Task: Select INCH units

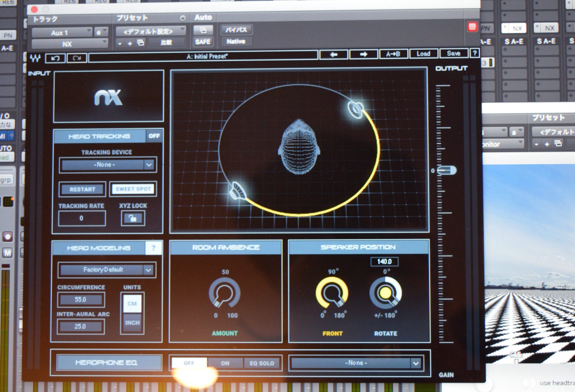Action: (132, 323)
